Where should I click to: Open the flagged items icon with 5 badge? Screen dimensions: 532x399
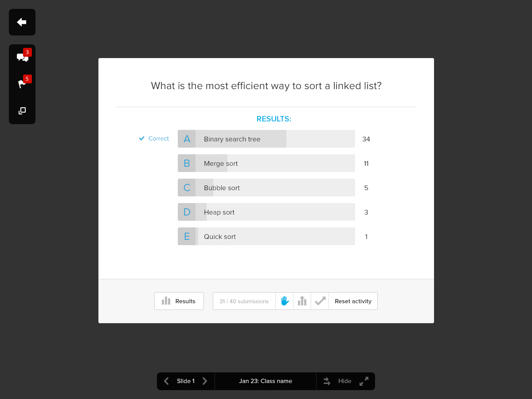coord(22,84)
